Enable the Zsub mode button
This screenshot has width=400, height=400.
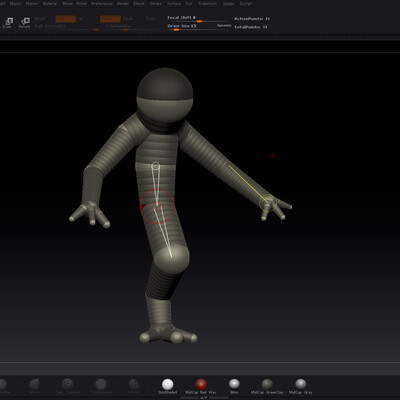tap(128, 19)
